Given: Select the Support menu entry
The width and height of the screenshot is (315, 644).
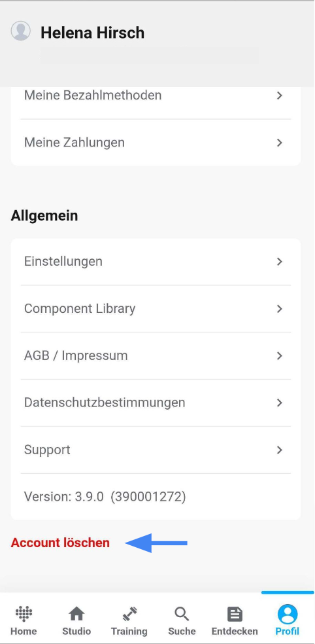Looking at the screenshot, I should click(x=156, y=450).
